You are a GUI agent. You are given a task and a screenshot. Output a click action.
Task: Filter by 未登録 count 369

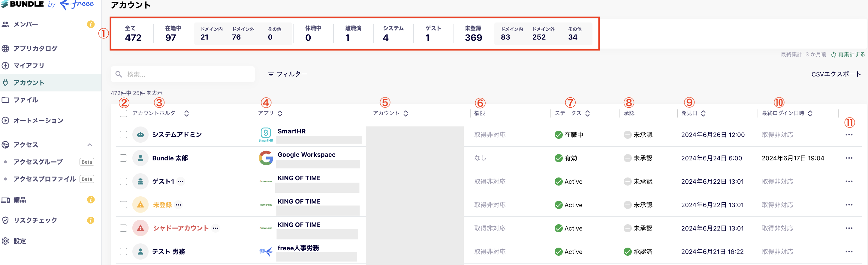coord(473,33)
